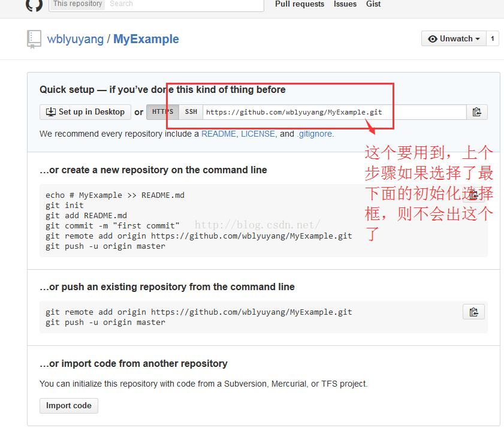
Task: Select the HTTPS protocol toggle
Action: (162, 112)
